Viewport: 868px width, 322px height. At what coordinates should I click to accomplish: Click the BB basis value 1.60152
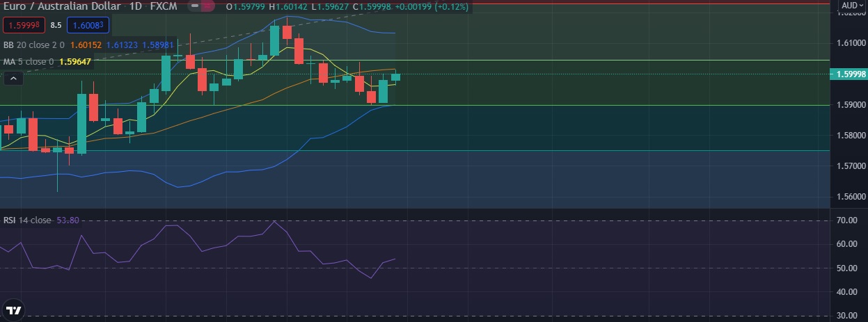(86, 45)
